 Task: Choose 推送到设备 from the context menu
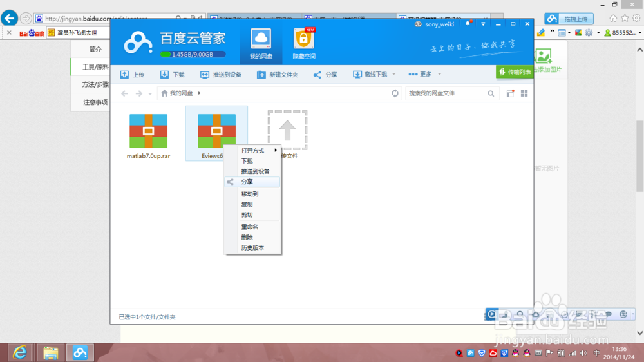click(x=252, y=171)
